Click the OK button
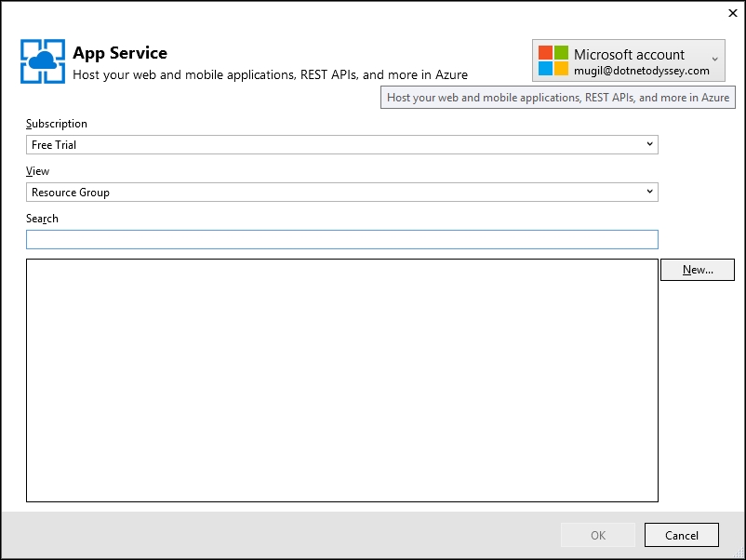The image size is (746, 560). point(598,535)
